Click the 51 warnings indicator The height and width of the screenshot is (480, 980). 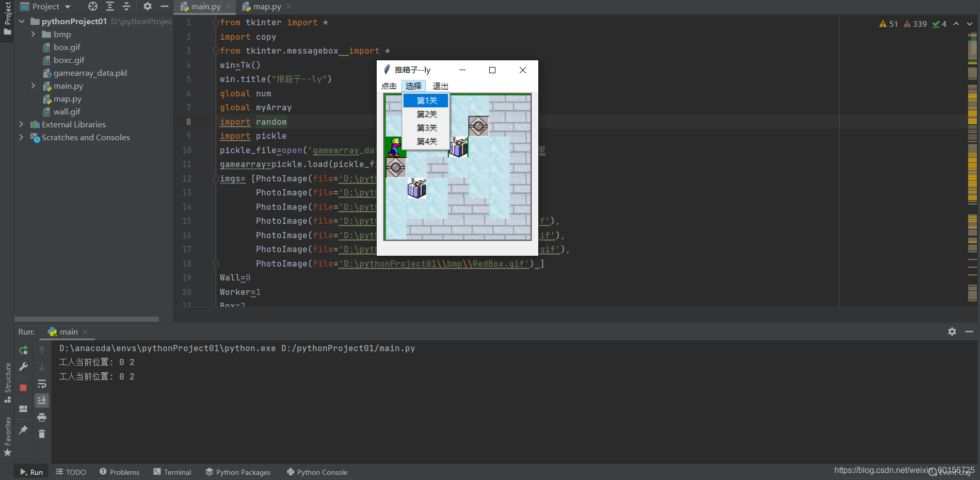(x=889, y=24)
